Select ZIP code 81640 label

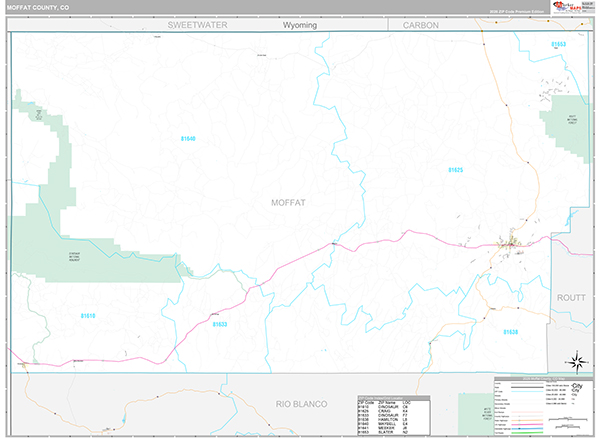coord(188,138)
